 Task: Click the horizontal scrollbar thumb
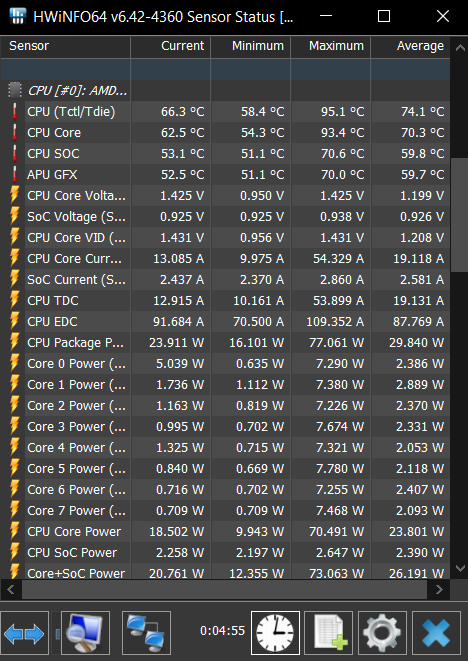click(x=224, y=589)
